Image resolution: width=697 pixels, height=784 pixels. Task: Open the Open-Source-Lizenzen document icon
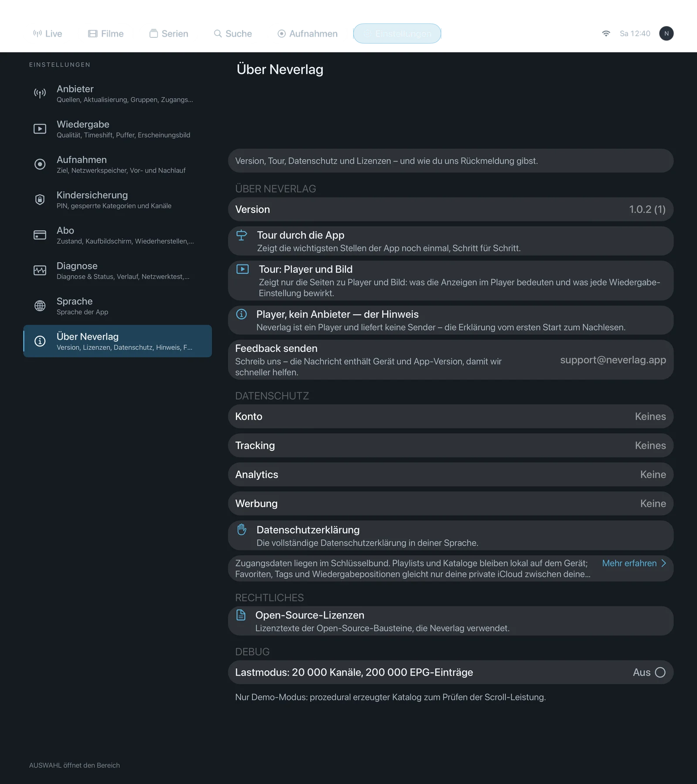(241, 615)
